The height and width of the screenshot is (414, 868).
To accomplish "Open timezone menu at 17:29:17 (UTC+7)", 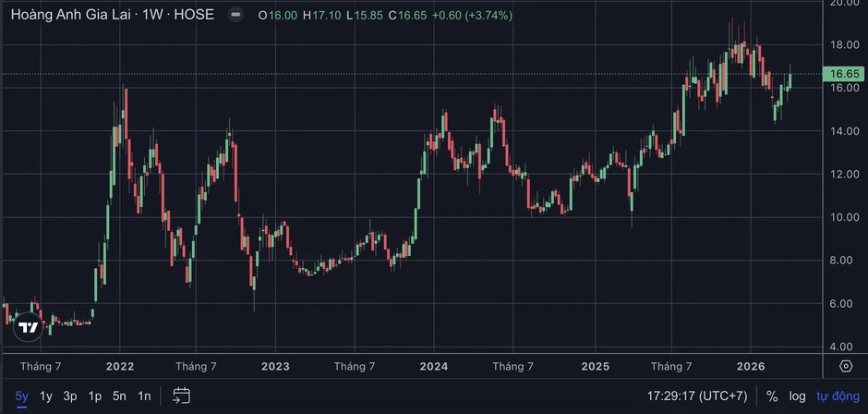I will [697, 396].
